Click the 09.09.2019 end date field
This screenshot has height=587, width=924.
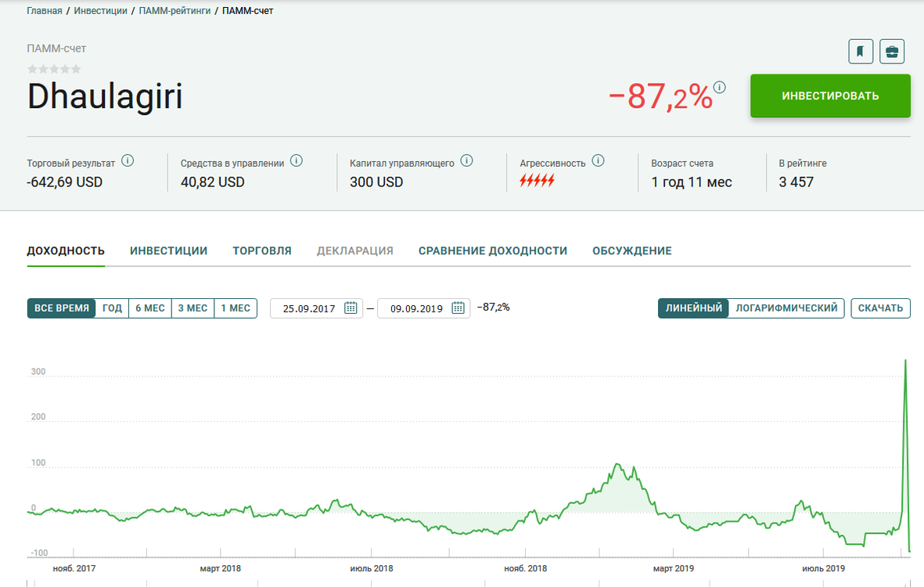click(424, 308)
